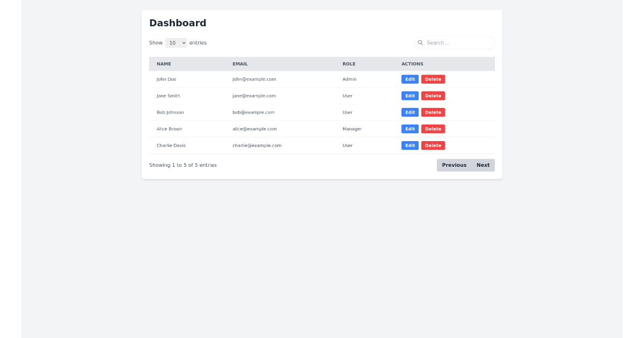Click jane@example.com in the table
This screenshot has height=338, width=644.
tap(254, 95)
